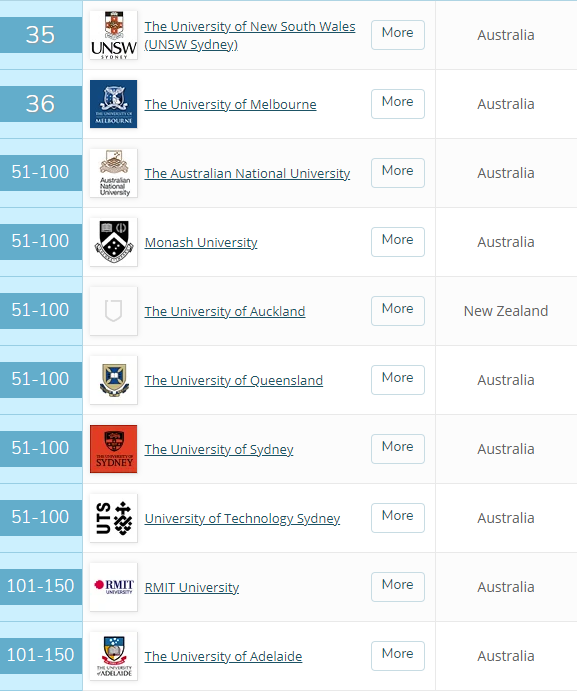The image size is (577, 691).
Task: Click More button for Australian National University
Action: 398,173
